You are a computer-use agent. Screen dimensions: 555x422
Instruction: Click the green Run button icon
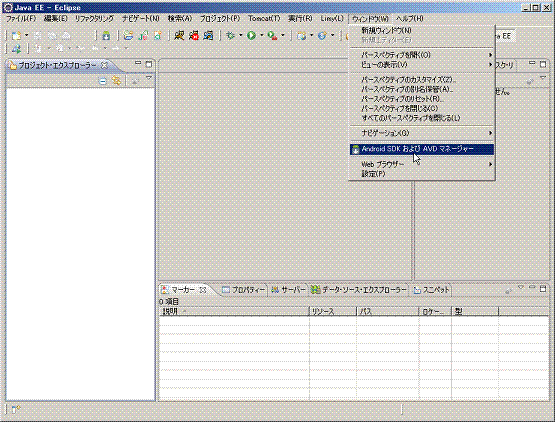(x=252, y=35)
